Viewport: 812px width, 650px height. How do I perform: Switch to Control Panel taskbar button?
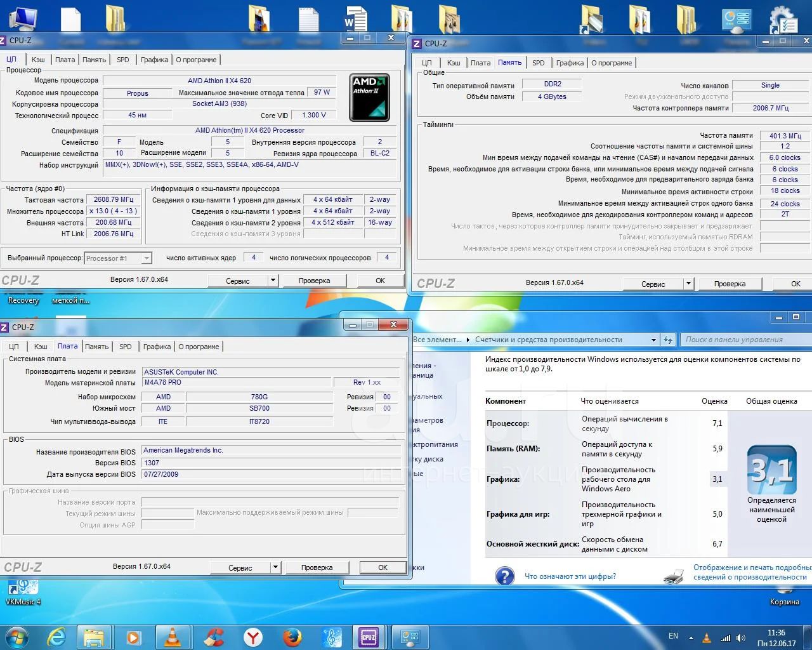pyautogui.click(x=410, y=637)
